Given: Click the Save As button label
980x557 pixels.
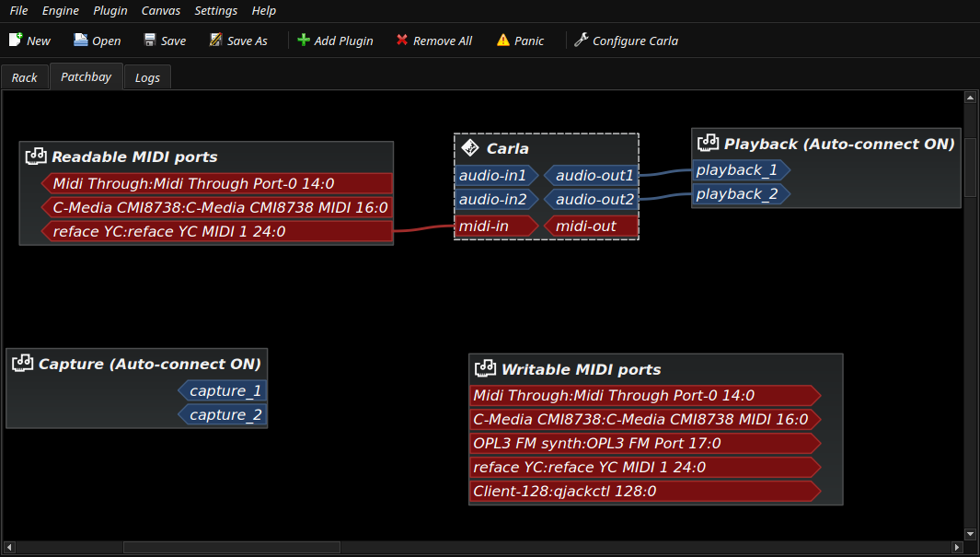Looking at the screenshot, I should click(247, 41).
